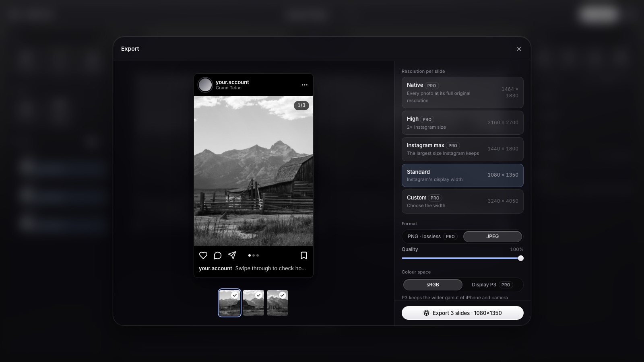The width and height of the screenshot is (644, 362).
Task: Click the caption's your.account username
Action: pos(215,268)
